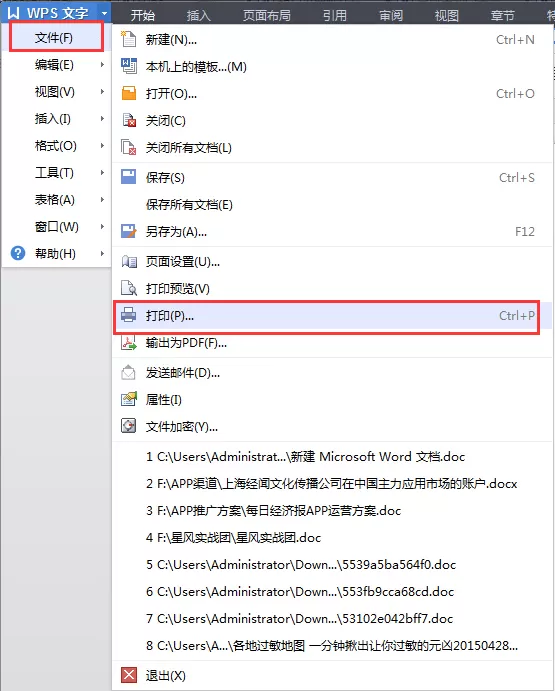Click the properties icon beside 属性(I)
Screen dimensions: 555x691
coord(129,399)
